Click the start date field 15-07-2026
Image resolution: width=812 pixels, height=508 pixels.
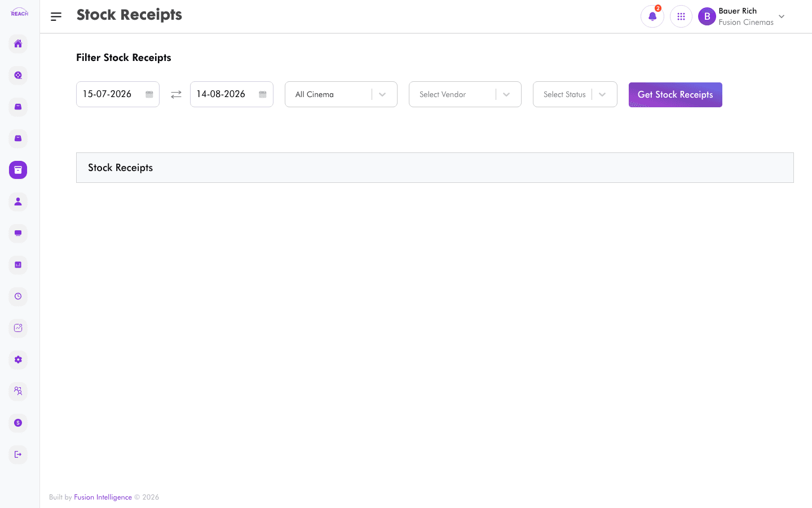point(118,94)
